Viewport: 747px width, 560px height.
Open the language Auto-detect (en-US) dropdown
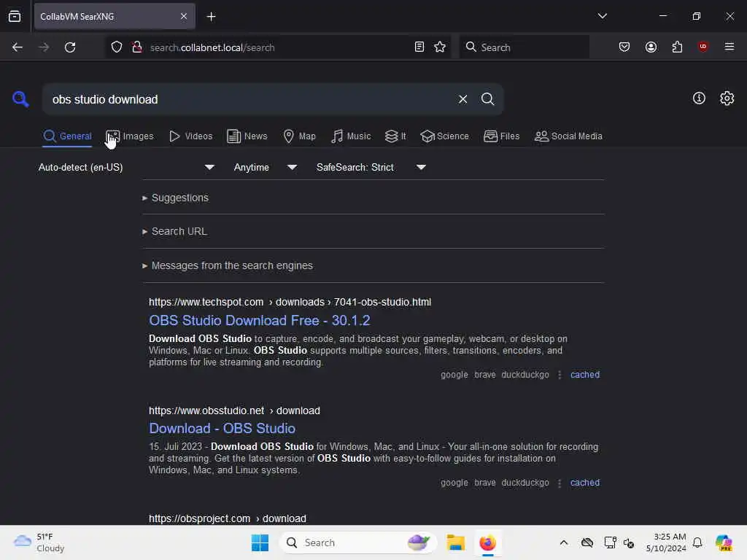(x=126, y=167)
